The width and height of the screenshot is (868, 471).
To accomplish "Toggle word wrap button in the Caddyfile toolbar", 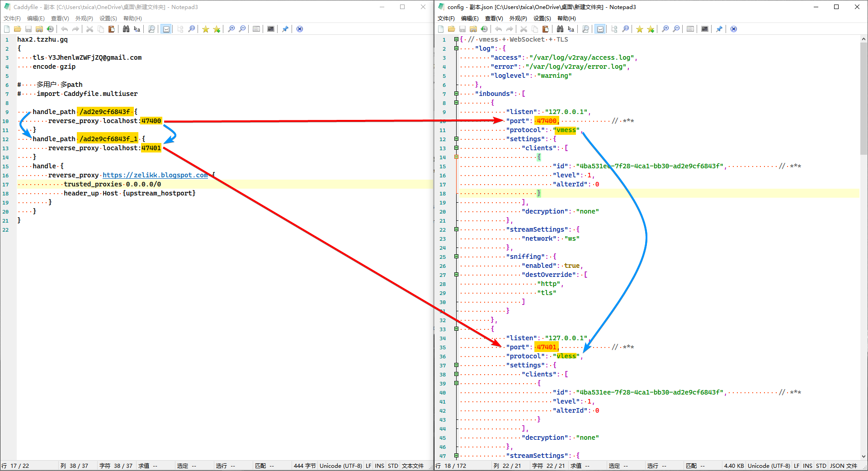I will [166, 29].
